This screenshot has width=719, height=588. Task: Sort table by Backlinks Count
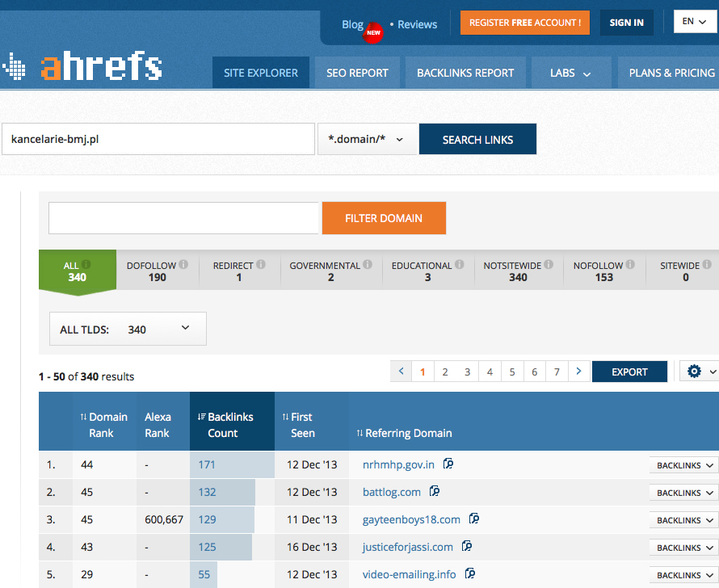225,425
